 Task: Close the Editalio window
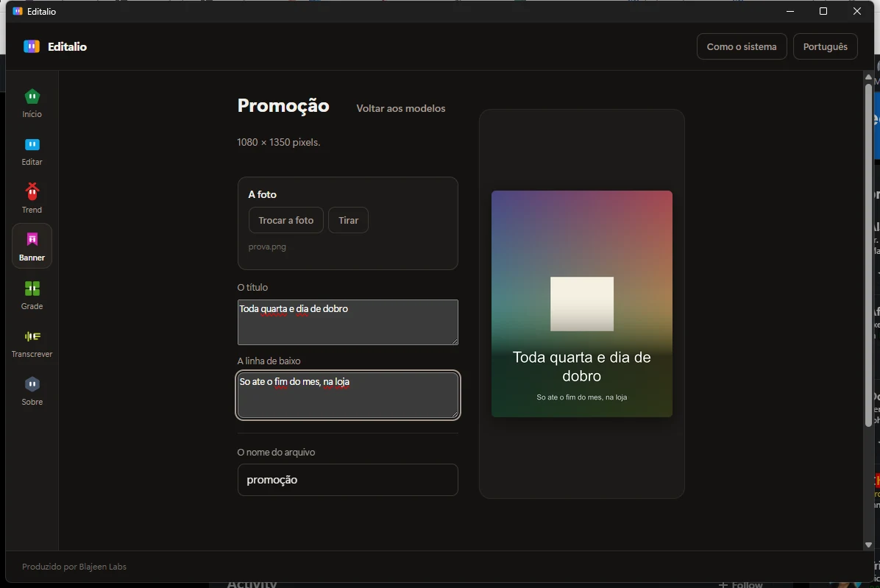click(x=857, y=11)
